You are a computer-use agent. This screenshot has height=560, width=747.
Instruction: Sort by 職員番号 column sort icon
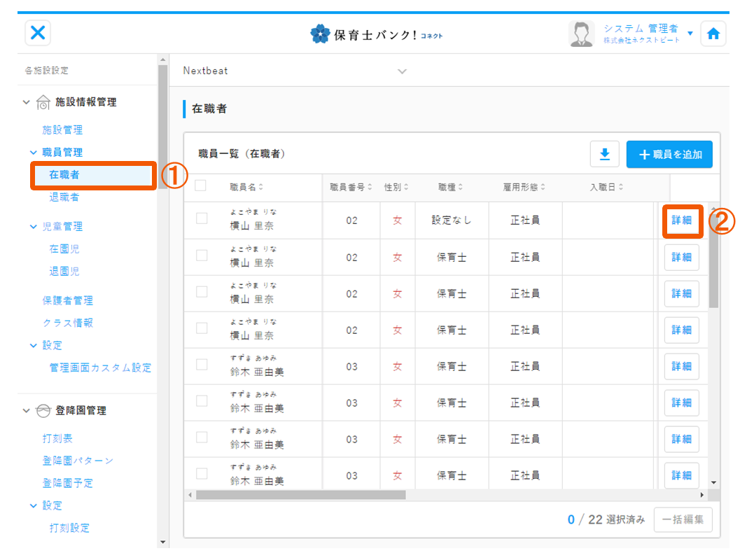coord(370,187)
